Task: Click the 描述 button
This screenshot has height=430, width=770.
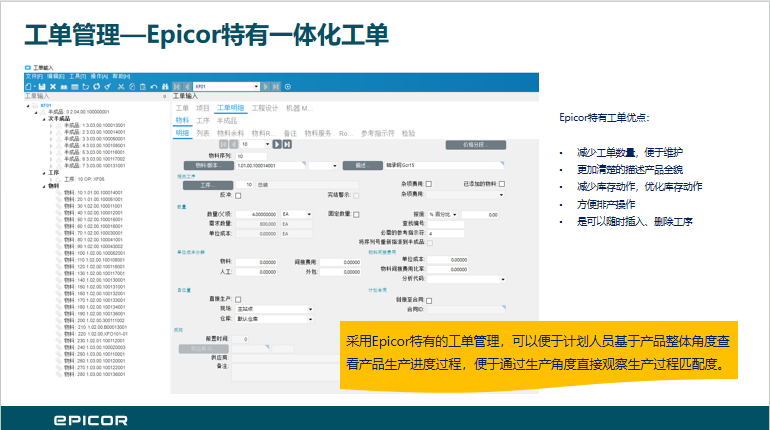Action: coord(362,165)
